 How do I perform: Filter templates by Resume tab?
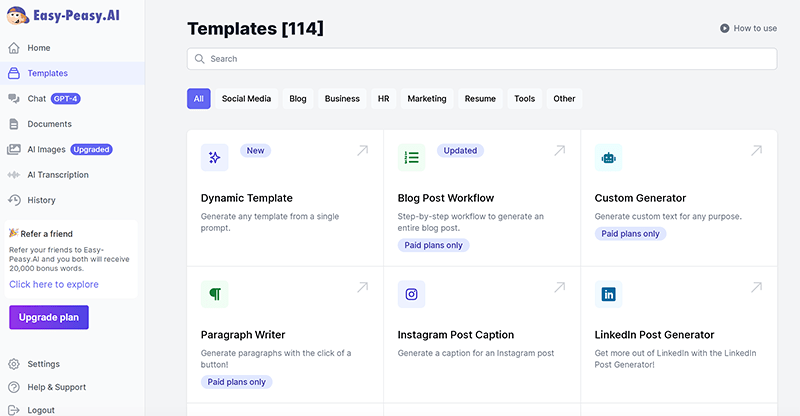coord(480,99)
